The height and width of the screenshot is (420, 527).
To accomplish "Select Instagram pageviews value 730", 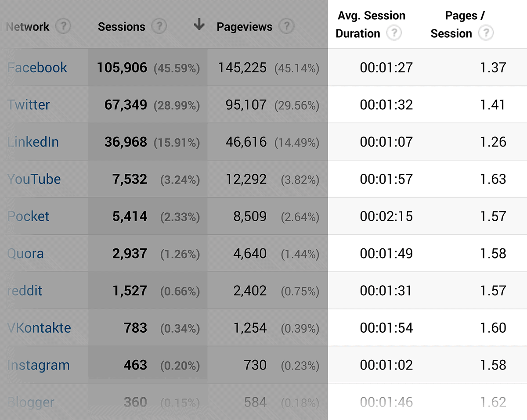I will 255,365.
